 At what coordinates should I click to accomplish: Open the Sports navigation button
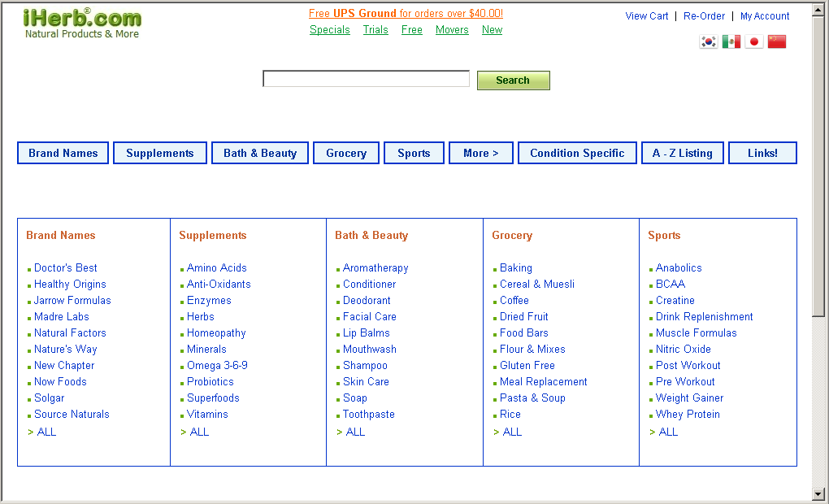pyautogui.click(x=414, y=153)
